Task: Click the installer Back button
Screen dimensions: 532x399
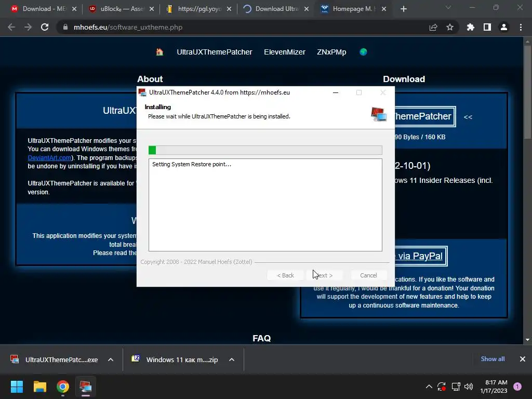Action: click(285, 275)
